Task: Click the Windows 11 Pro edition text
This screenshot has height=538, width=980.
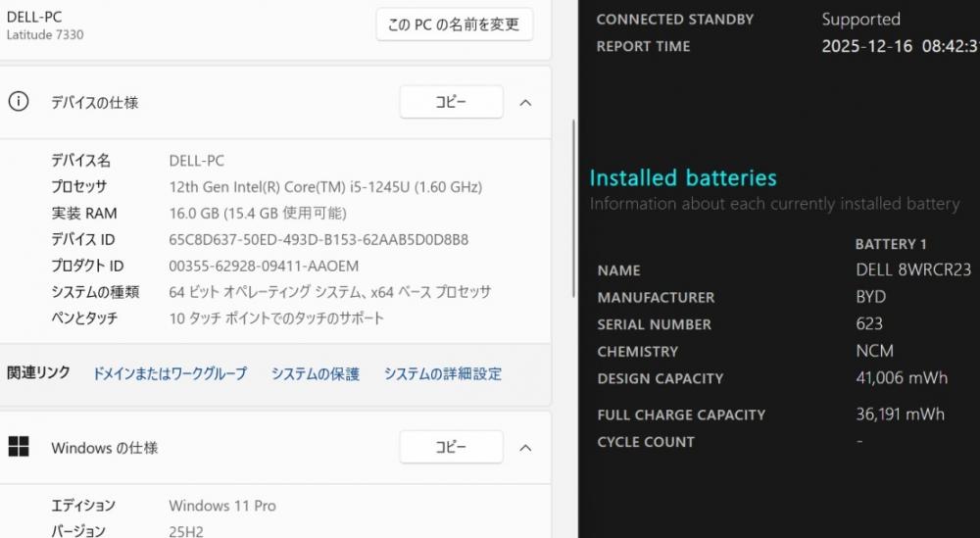Action: click(222, 506)
